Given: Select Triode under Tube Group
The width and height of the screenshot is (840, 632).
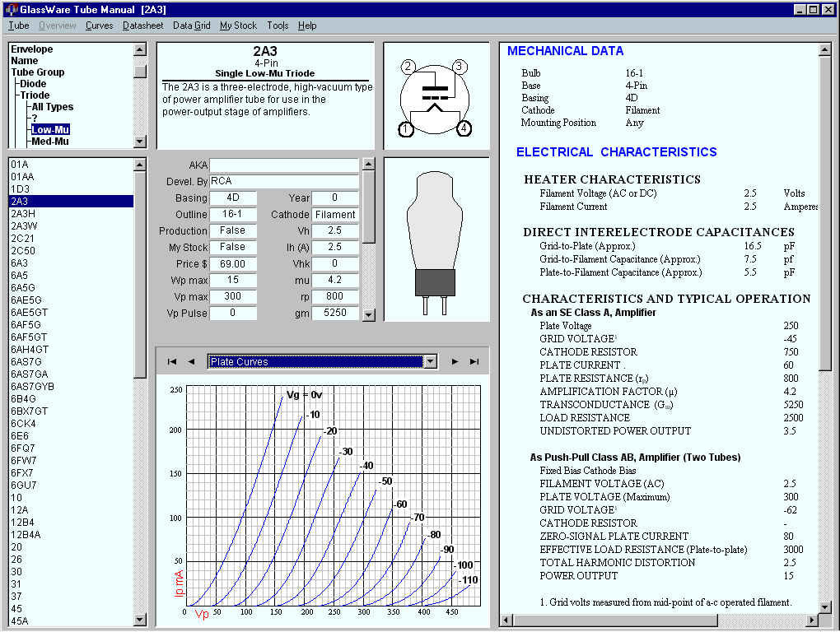Looking at the screenshot, I should coord(35,95).
